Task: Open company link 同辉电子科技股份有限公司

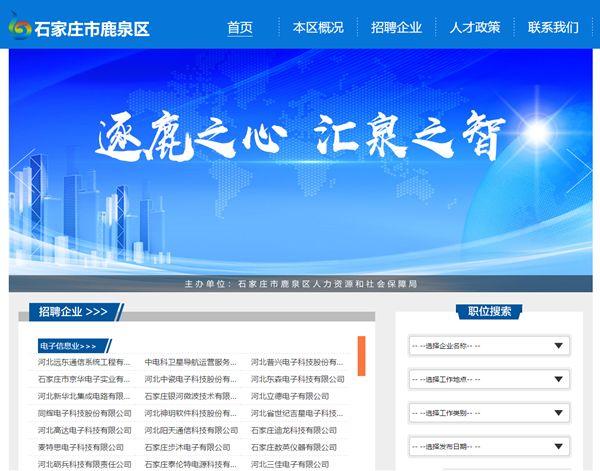Action: (x=85, y=413)
